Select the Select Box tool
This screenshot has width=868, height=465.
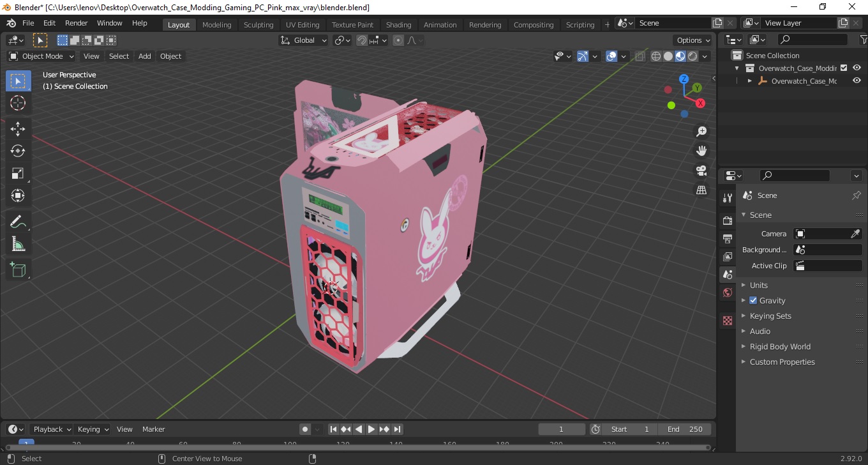click(18, 81)
